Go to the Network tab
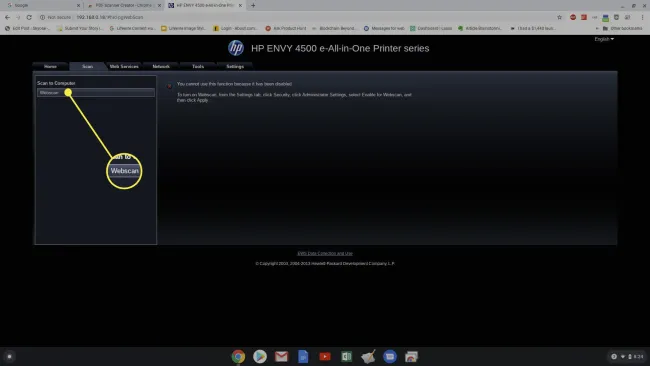The image size is (650, 366). pyautogui.click(x=161, y=66)
